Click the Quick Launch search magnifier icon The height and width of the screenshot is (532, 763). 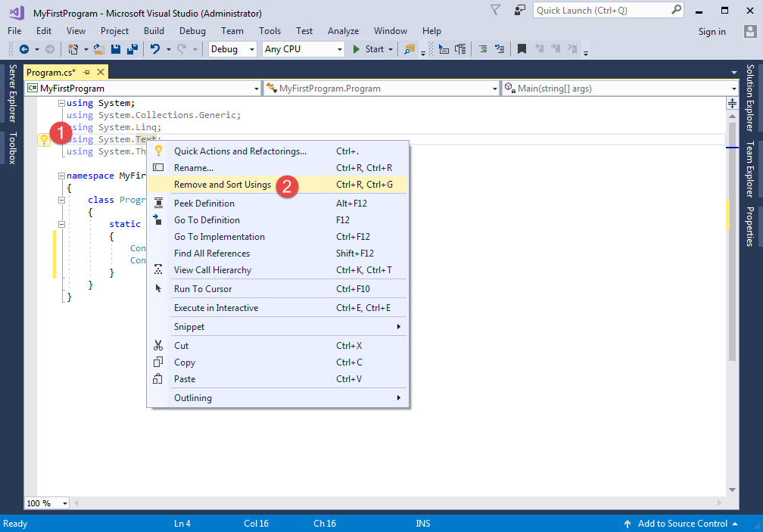click(x=677, y=10)
